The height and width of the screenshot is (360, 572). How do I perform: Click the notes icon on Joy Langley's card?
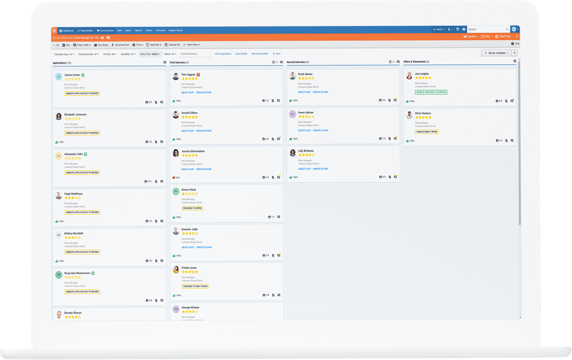pos(512,101)
